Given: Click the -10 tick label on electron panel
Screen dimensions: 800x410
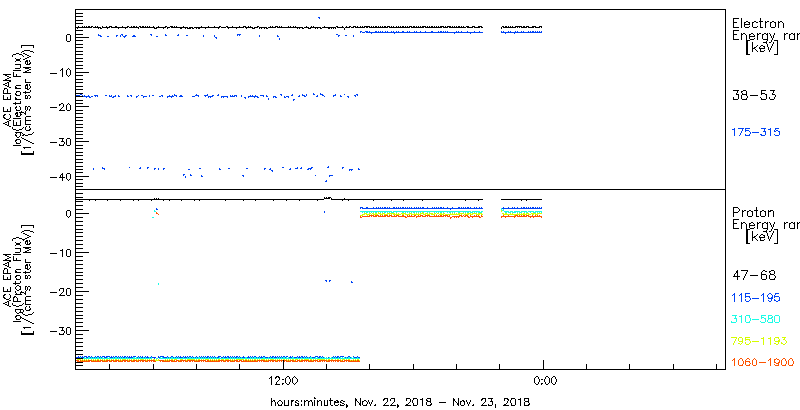Looking at the screenshot, I should [62, 72].
